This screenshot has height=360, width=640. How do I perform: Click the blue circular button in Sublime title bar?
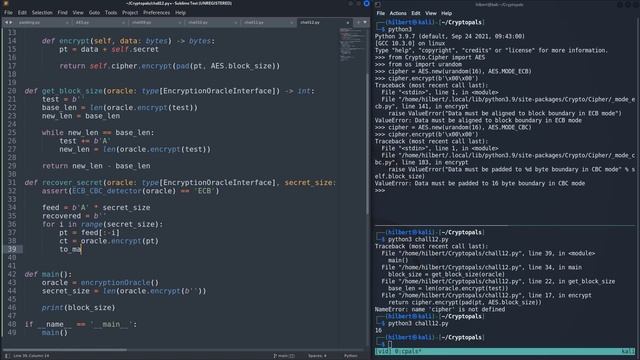(367, 3)
